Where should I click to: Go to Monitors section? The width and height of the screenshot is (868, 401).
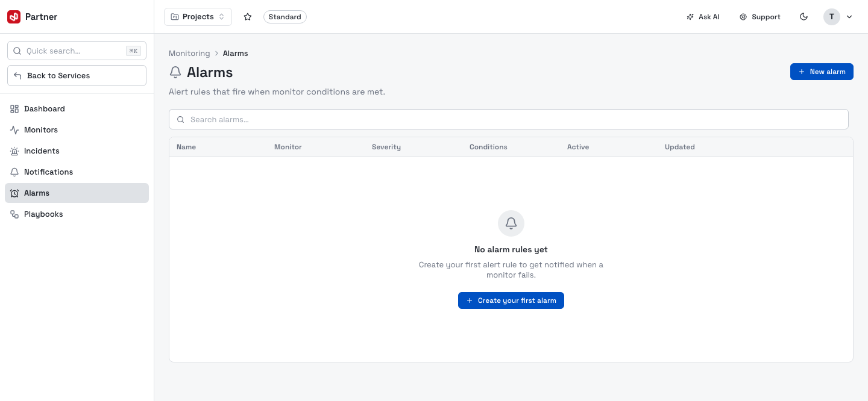[77, 130]
